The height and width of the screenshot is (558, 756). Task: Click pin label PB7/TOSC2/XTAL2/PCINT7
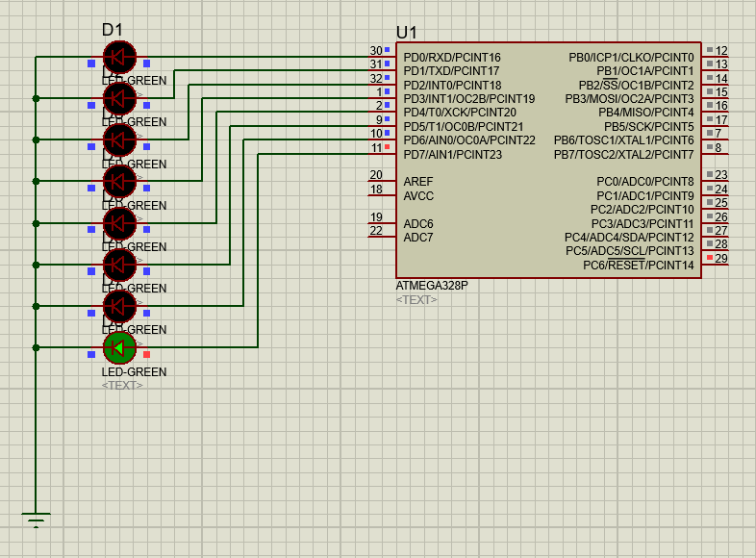(x=624, y=155)
